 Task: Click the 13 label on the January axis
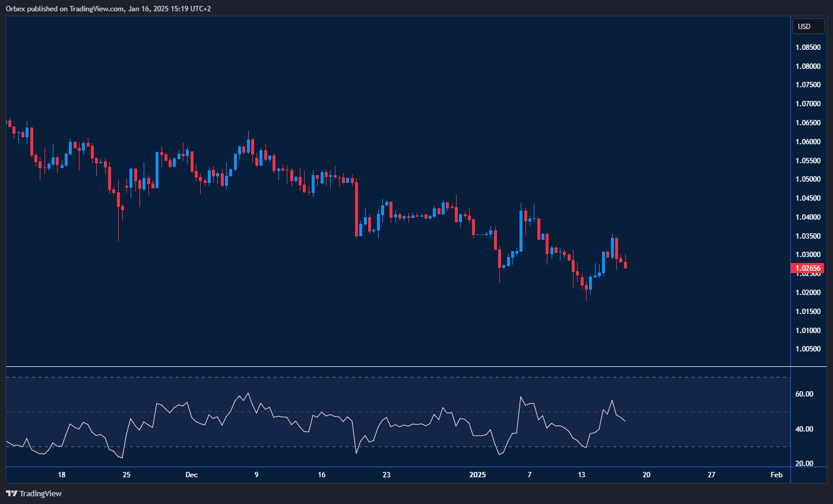pos(581,475)
